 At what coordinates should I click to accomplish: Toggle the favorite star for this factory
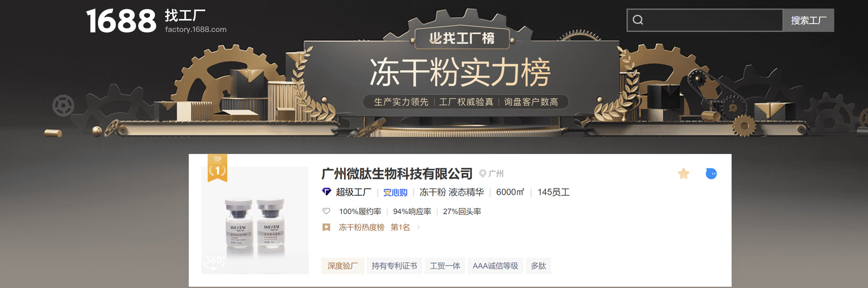[684, 173]
